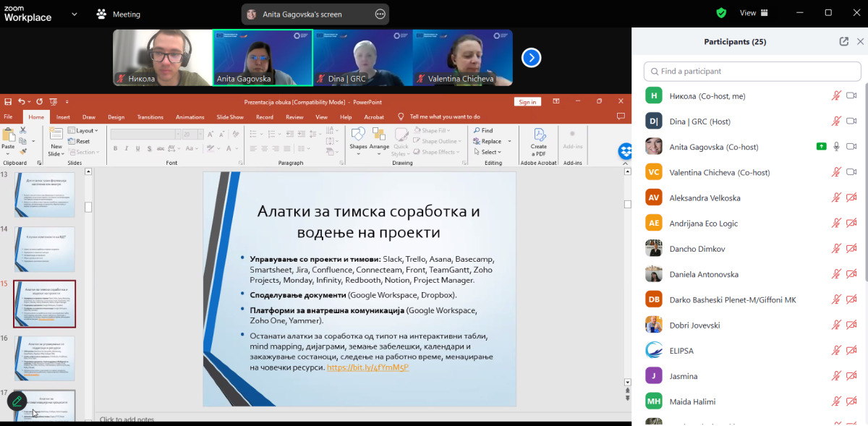The width and height of the screenshot is (868, 426).
Task: Click the Increase Font Size icon
Action: click(x=209, y=135)
